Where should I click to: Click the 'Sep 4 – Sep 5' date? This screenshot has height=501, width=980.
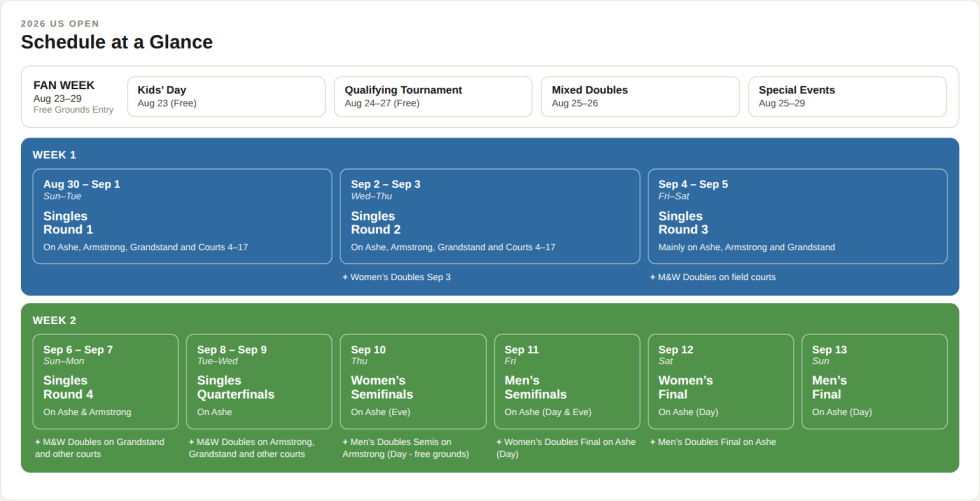coord(693,184)
